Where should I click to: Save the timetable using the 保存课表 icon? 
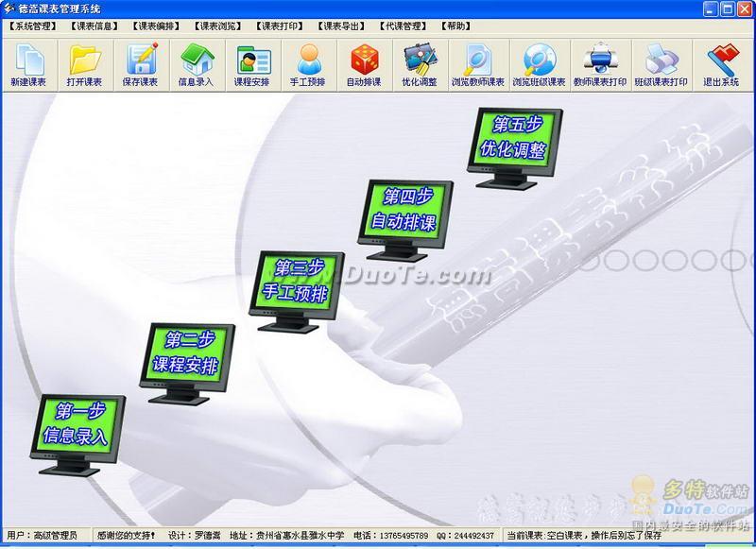pos(141,65)
